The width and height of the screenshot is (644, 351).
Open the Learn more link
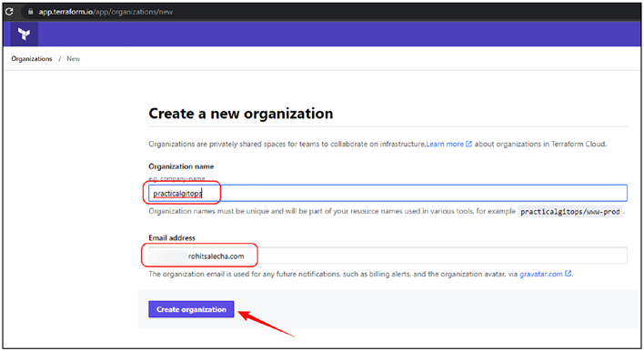(449, 144)
